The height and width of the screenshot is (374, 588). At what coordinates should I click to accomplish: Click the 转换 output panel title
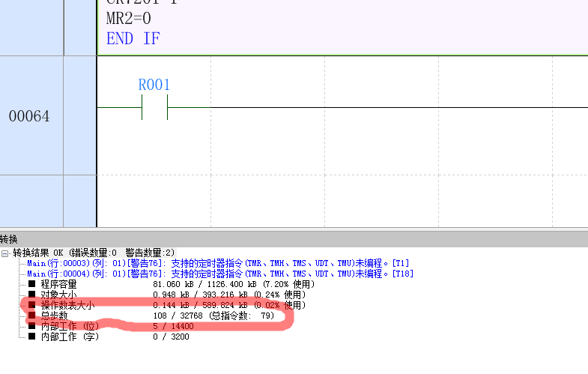tap(9, 239)
